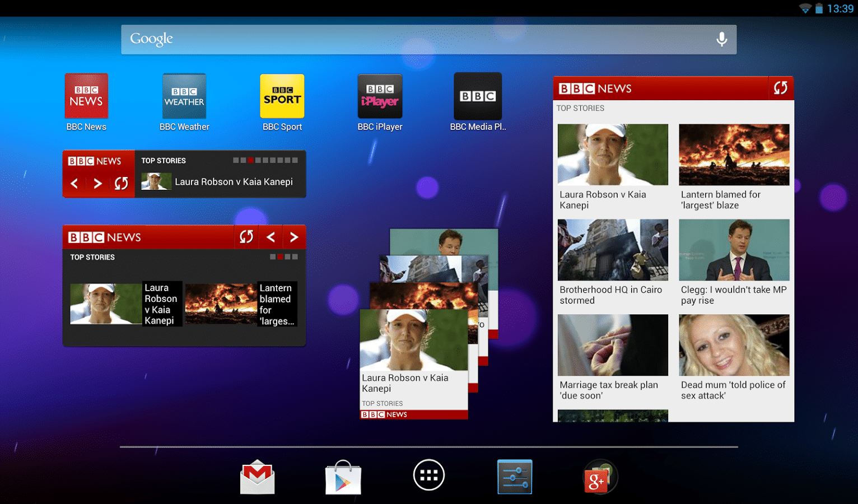Image resolution: width=858 pixels, height=504 pixels.
Task: Tap the 13:39 clock
Action: (840, 8)
